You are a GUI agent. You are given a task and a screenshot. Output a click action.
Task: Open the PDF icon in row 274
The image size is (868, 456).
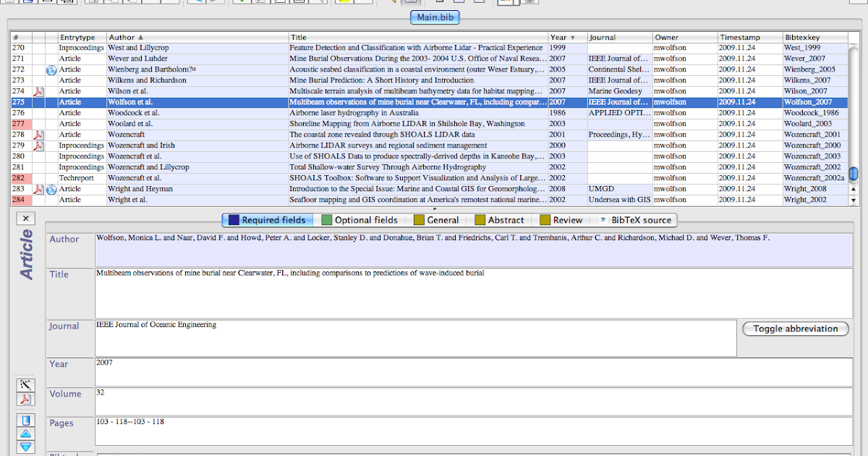pyautogui.click(x=39, y=91)
